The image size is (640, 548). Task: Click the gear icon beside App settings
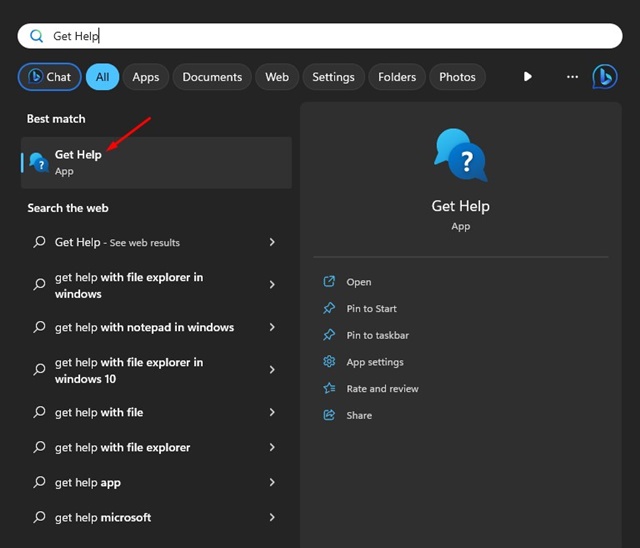[x=329, y=362]
